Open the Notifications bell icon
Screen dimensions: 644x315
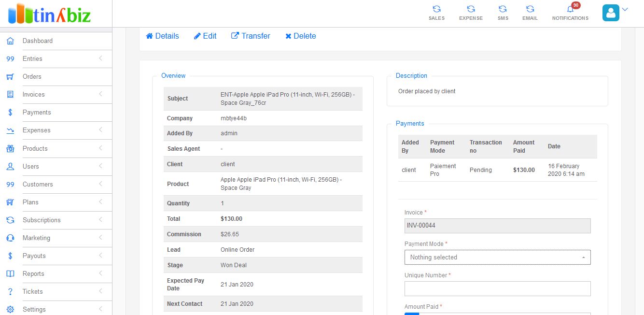pos(570,9)
